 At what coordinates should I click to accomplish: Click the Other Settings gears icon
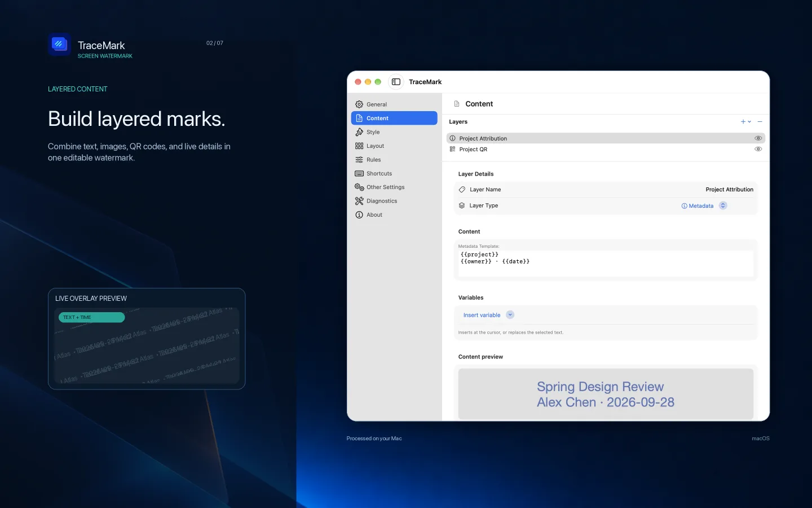[359, 187]
